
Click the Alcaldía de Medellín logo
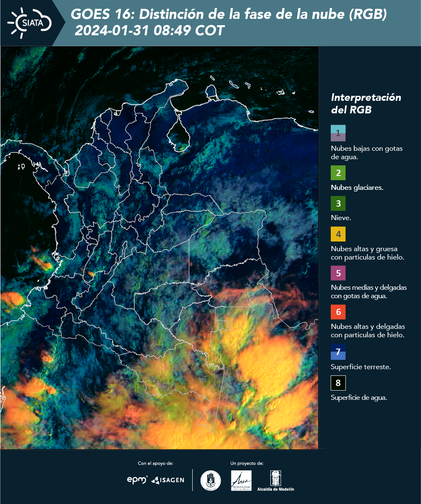pyautogui.click(x=276, y=481)
